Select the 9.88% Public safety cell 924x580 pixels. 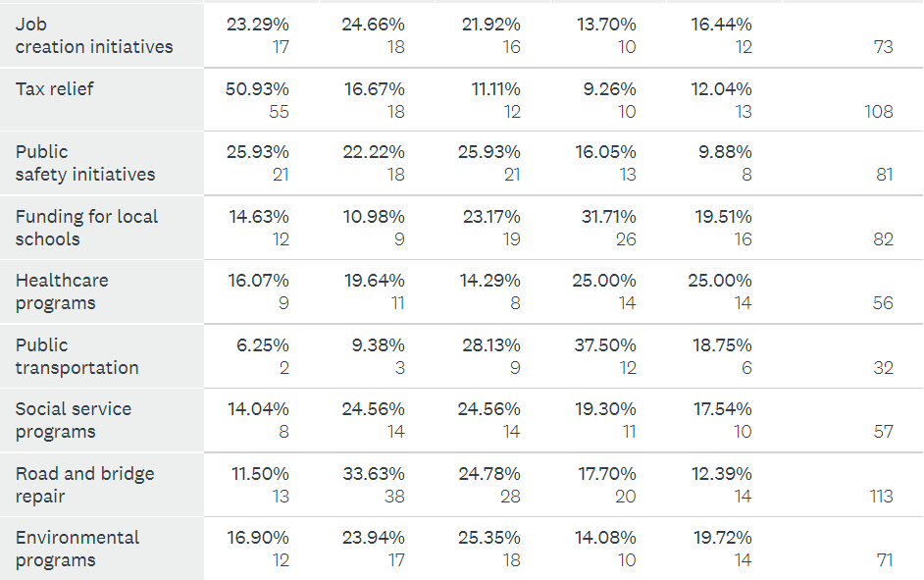pyautogui.click(x=724, y=152)
